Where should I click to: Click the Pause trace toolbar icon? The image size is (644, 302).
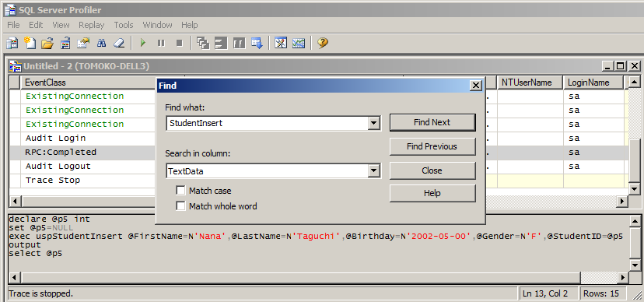click(161, 43)
